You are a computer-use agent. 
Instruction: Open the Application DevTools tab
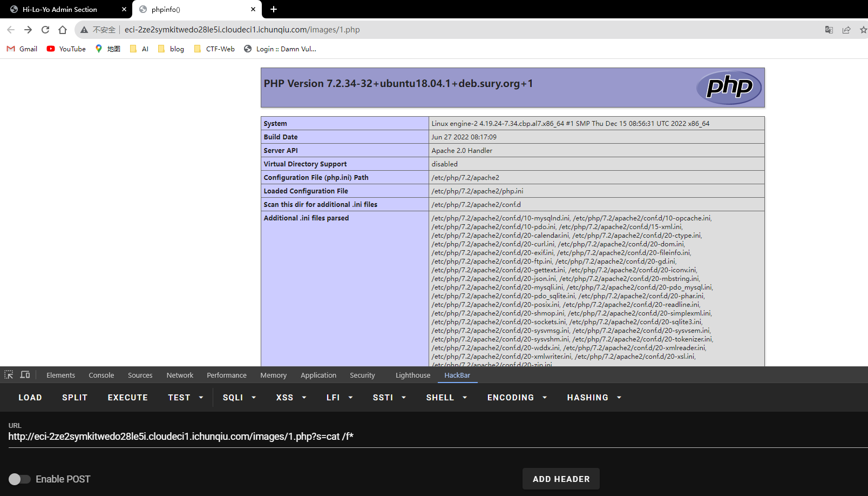(318, 375)
